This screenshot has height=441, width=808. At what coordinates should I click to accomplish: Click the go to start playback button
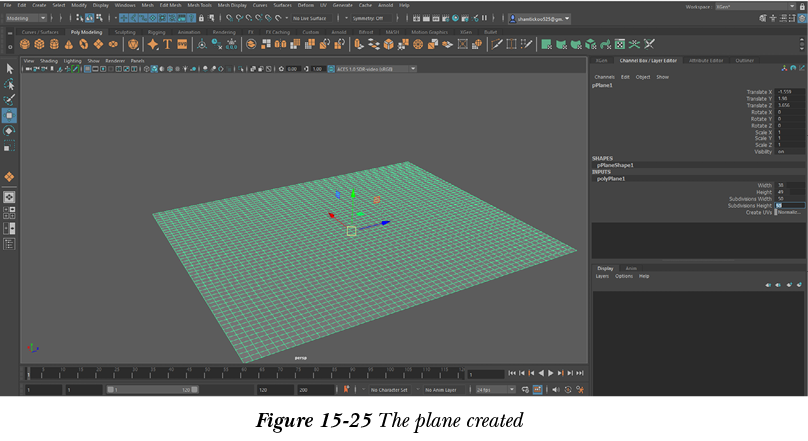(512, 373)
